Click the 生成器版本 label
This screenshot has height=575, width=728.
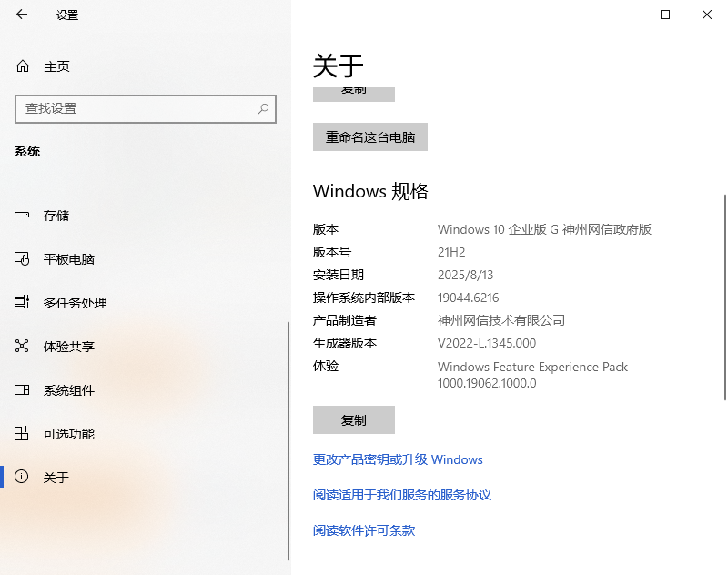coord(345,343)
